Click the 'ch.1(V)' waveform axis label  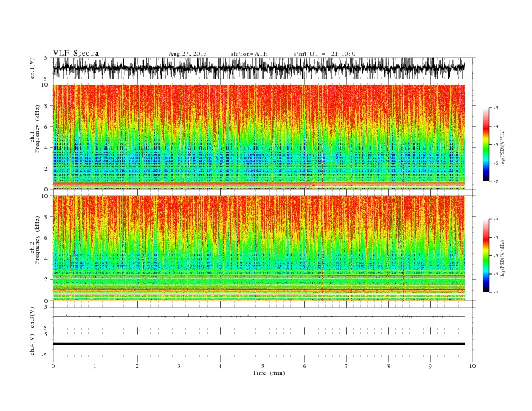point(32,68)
